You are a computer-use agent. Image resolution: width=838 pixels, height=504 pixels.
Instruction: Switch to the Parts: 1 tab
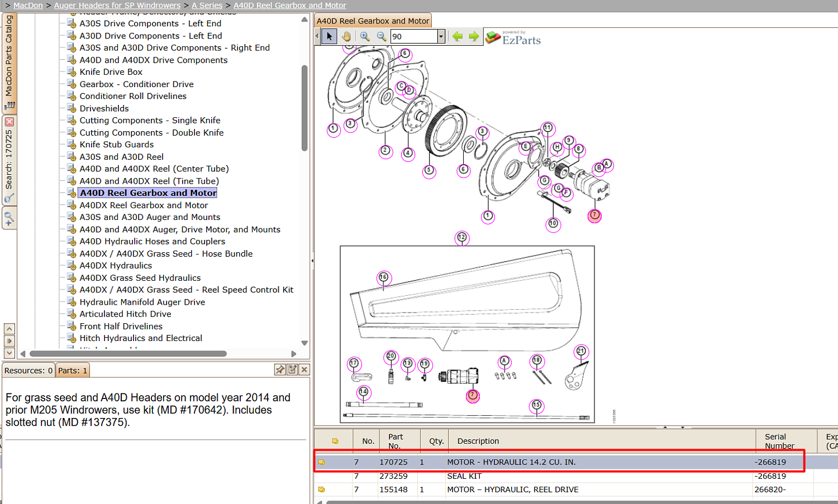point(73,371)
